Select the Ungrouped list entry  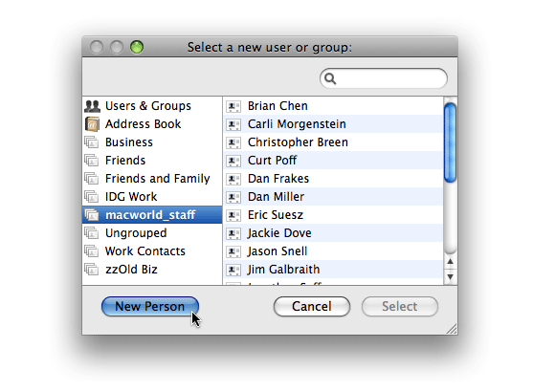click(x=152, y=233)
